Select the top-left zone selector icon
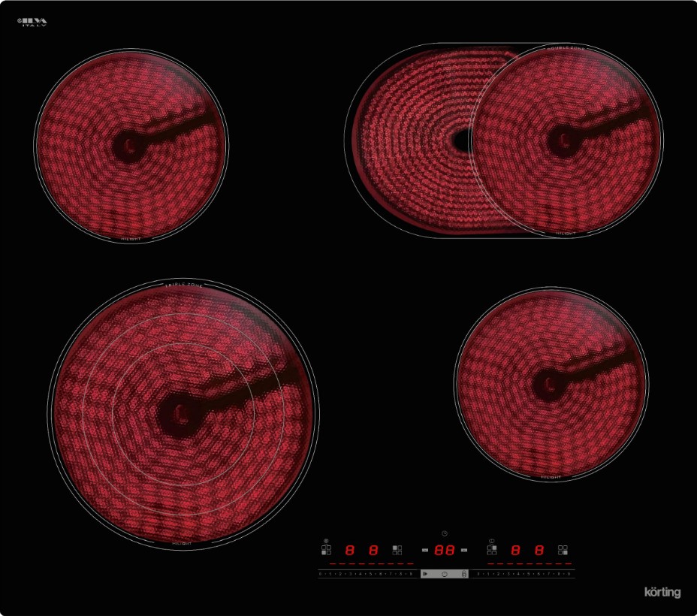The height and width of the screenshot is (616, 697). (397, 550)
